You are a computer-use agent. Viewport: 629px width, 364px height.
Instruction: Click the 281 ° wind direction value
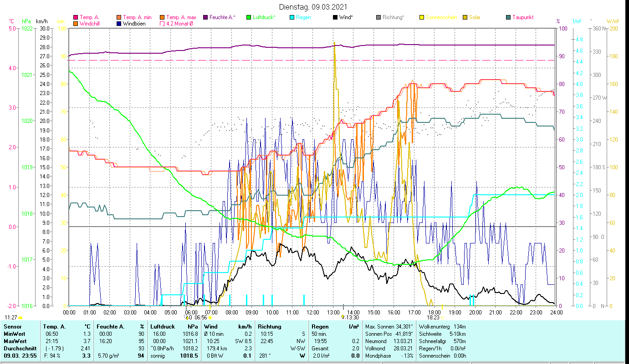tap(265, 355)
